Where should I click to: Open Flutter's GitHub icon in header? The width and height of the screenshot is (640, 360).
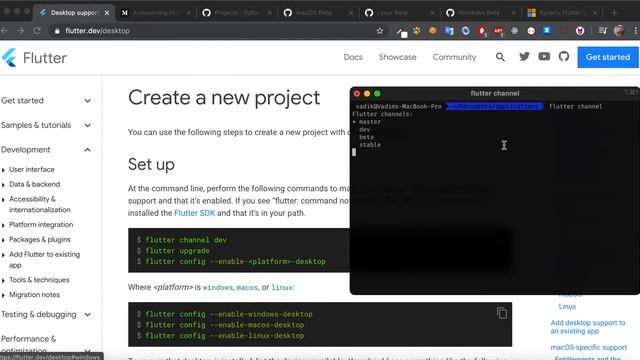tap(564, 57)
